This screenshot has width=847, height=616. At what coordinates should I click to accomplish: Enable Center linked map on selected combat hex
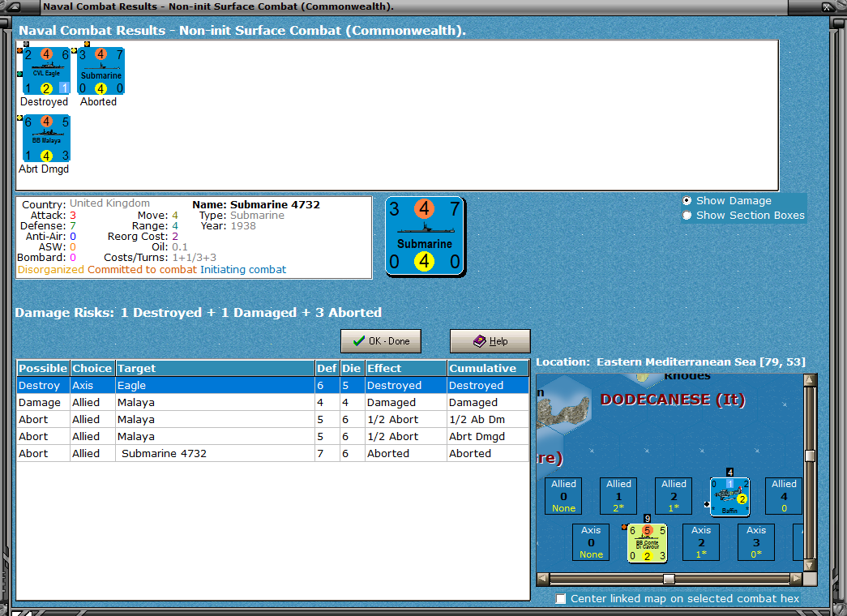coord(561,599)
